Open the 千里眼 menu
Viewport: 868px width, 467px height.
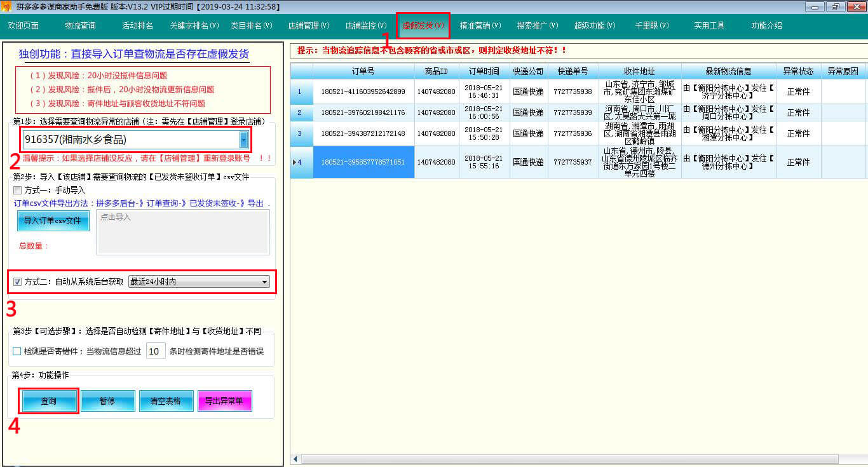652,26
